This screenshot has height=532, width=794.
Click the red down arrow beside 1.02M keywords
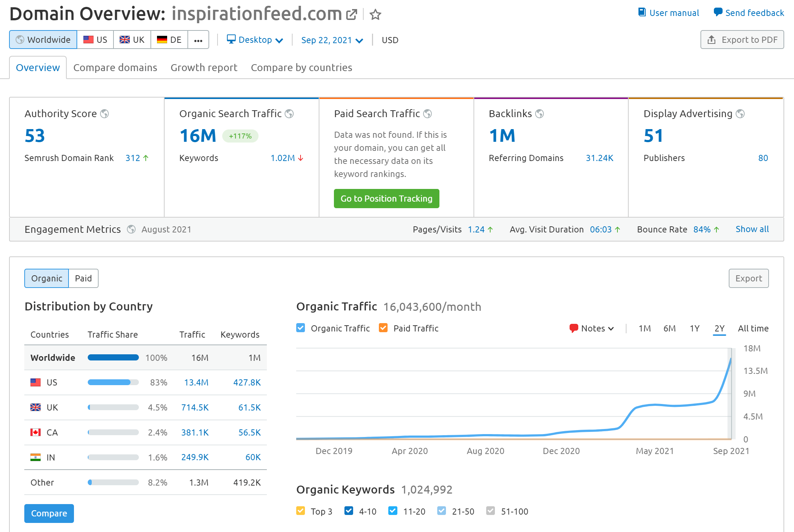coord(301,158)
